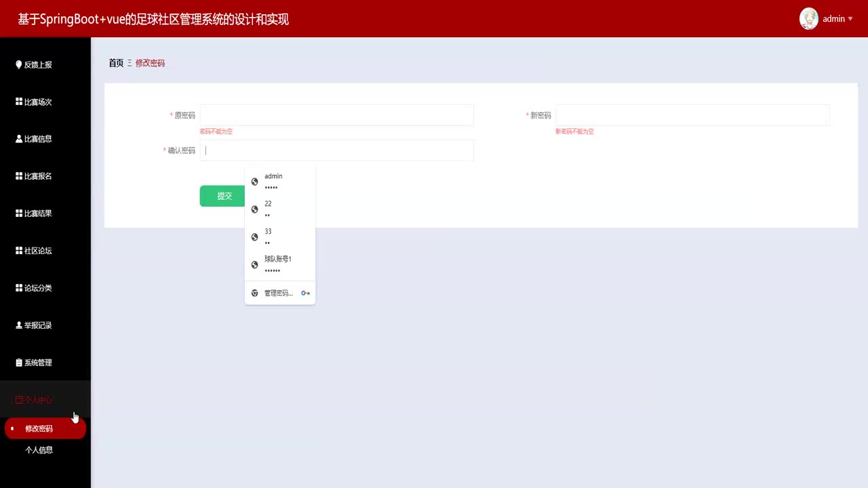Viewport: 868px width, 488px height.
Task: Select 修改密码 submenu item
Action: (45, 428)
